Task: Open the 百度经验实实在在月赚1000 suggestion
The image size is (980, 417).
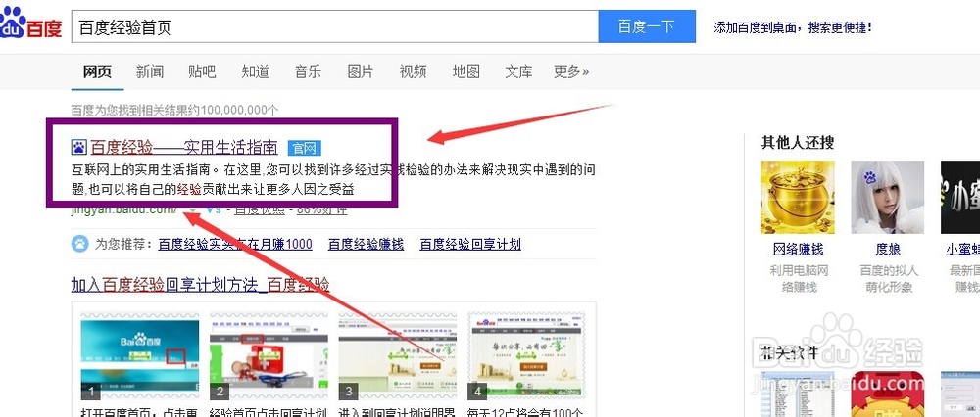Action: [x=235, y=244]
